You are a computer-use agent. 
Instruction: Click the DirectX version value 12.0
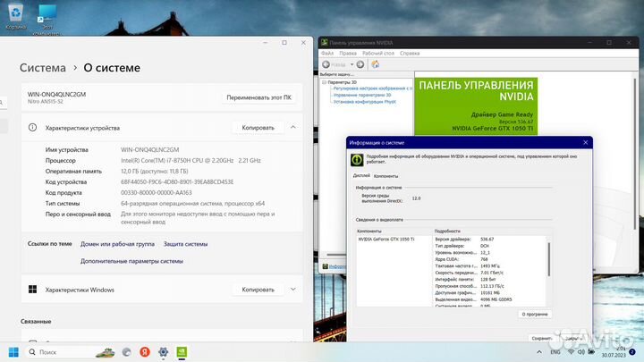click(416, 198)
